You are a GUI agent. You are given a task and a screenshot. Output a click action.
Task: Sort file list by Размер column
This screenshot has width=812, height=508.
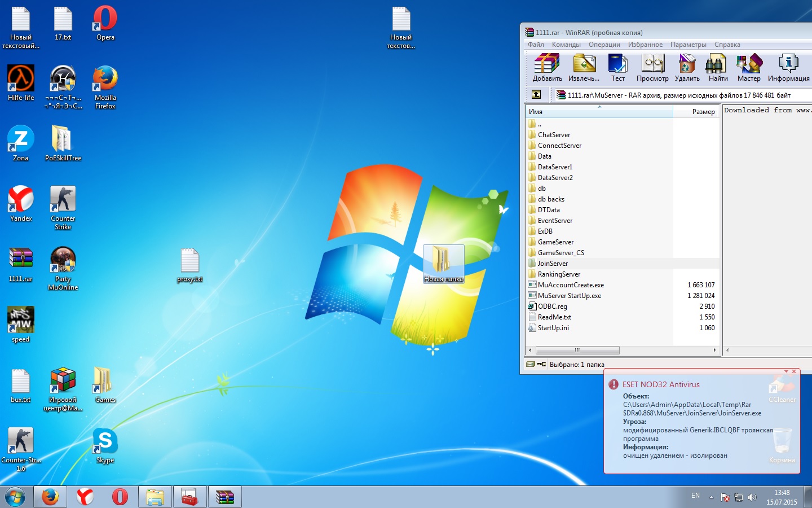point(696,112)
